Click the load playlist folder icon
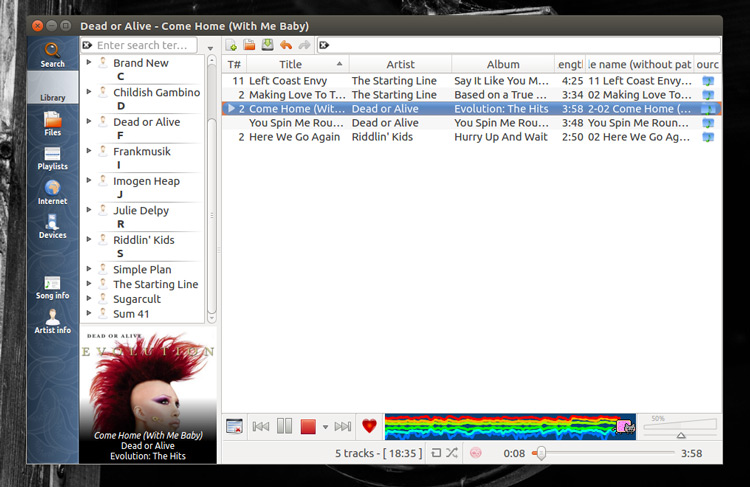Viewport: 750px width, 487px height. point(249,45)
